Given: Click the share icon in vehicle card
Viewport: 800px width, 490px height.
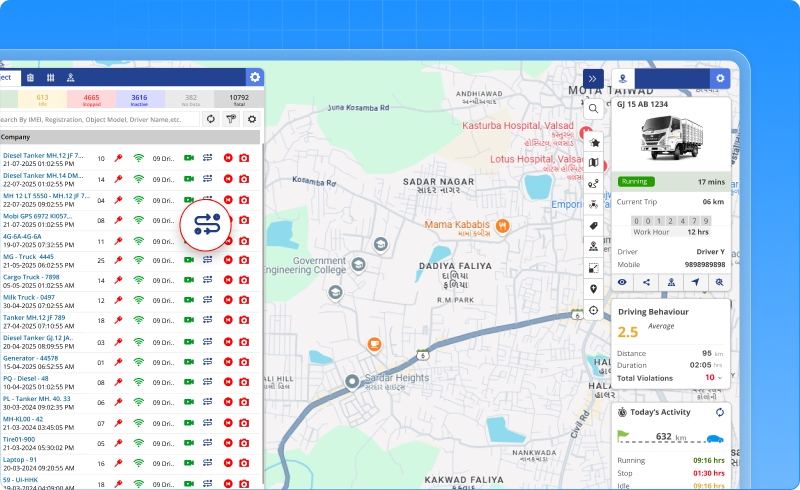Looking at the screenshot, I should pyautogui.click(x=647, y=282).
